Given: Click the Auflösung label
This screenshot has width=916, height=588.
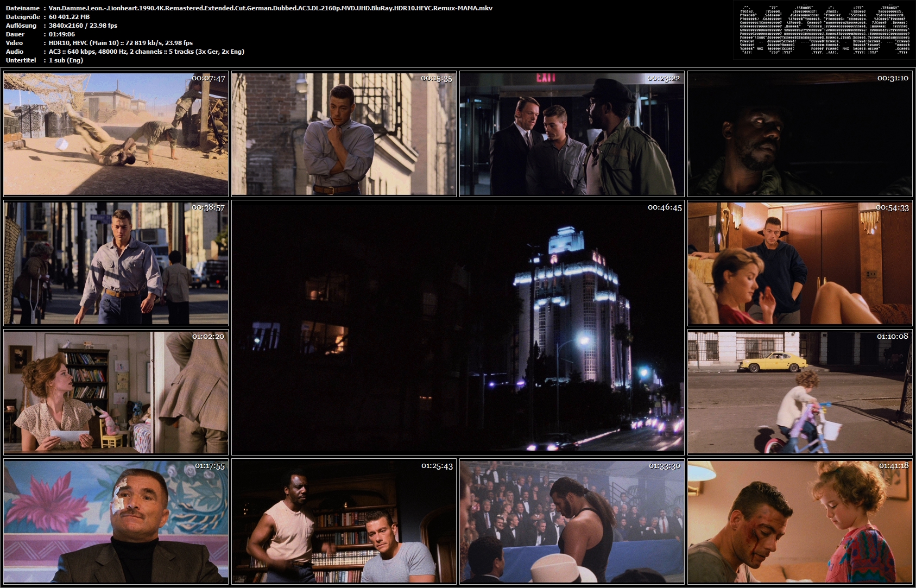Looking at the screenshot, I should coord(21,26).
